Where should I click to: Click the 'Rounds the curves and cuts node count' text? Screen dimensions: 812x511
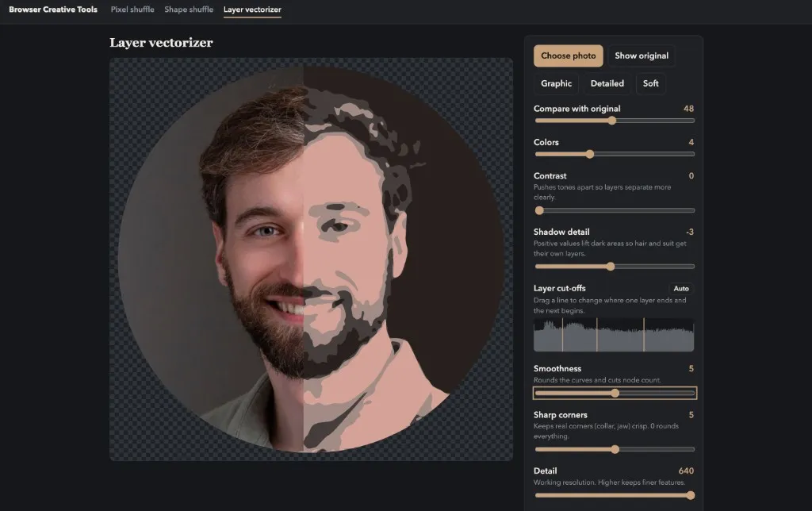(597, 380)
